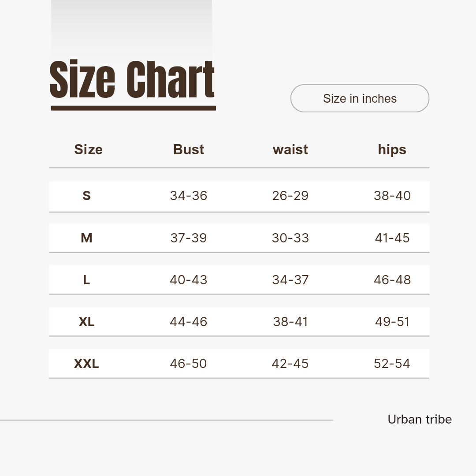Screen dimensions: 476x476
Task: Click the 52-54 hips measurement
Action: [x=392, y=364]
